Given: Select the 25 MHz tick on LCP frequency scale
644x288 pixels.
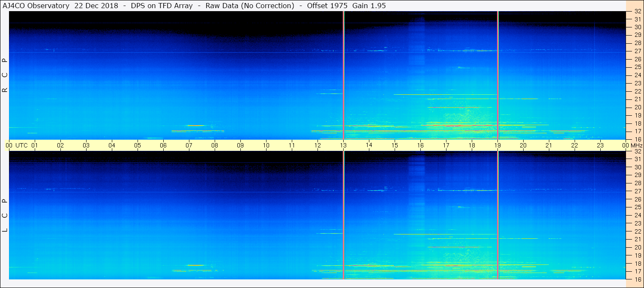Looking at the screenshot, I should 638,207.
